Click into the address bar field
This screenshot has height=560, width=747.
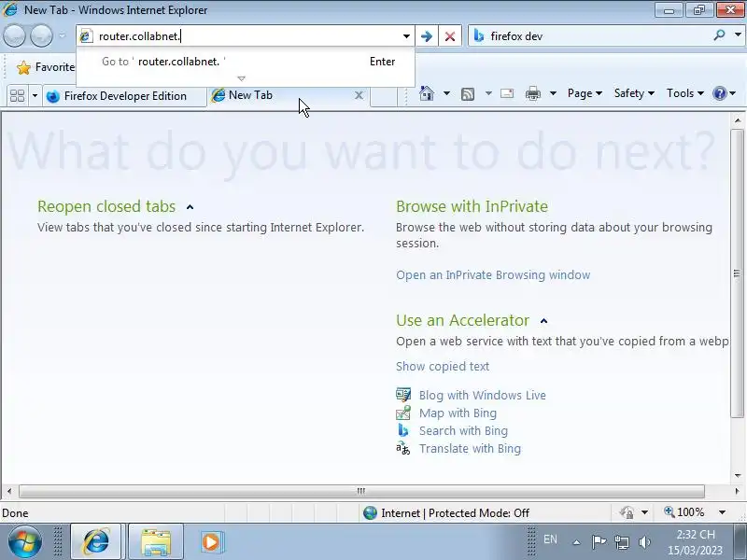246,36
